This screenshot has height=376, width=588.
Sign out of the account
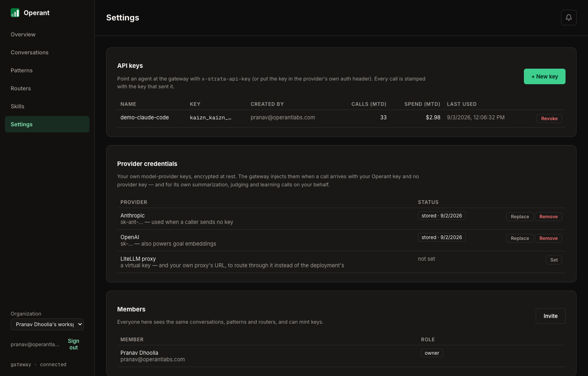point(73,344)
